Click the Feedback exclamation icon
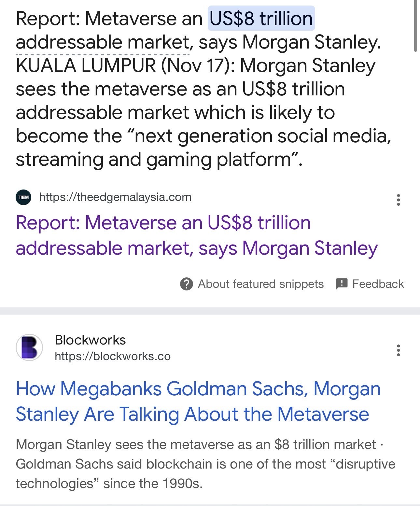This screenshot has width=420, height=506. 342,284
